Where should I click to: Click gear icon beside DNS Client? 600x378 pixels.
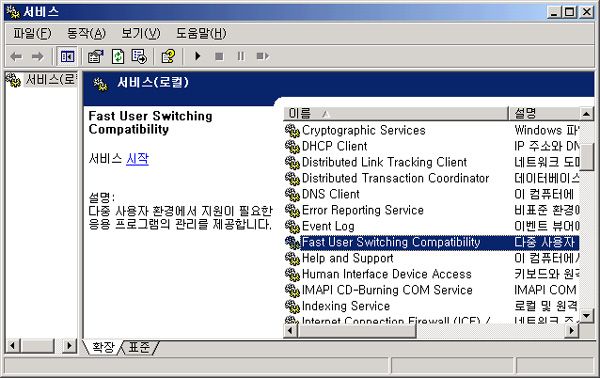[292, 195]
